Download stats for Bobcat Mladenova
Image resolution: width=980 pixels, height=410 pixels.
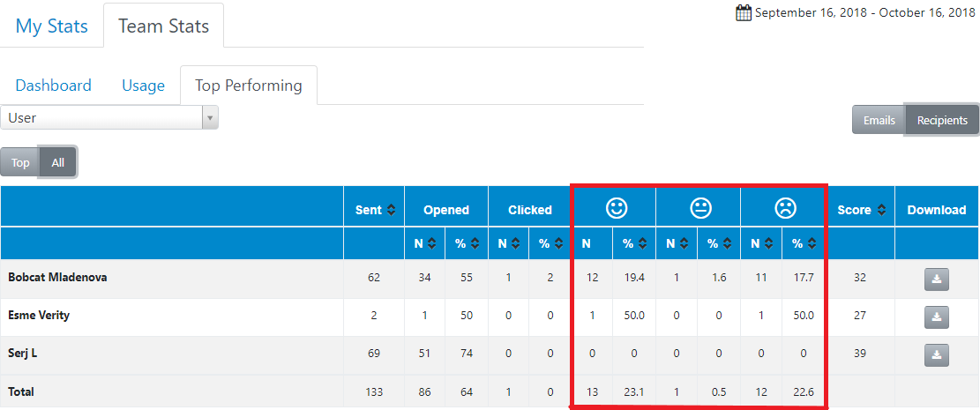point(937,279)
